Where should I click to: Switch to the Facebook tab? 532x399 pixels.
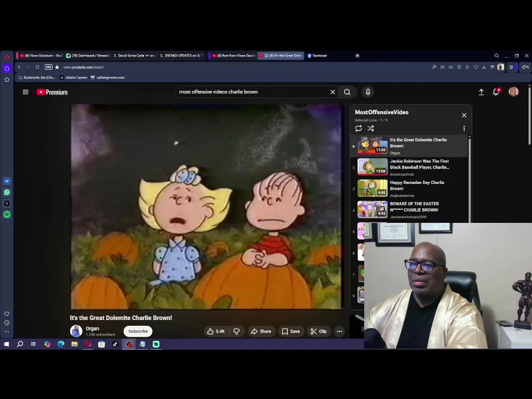click(317, 55)
